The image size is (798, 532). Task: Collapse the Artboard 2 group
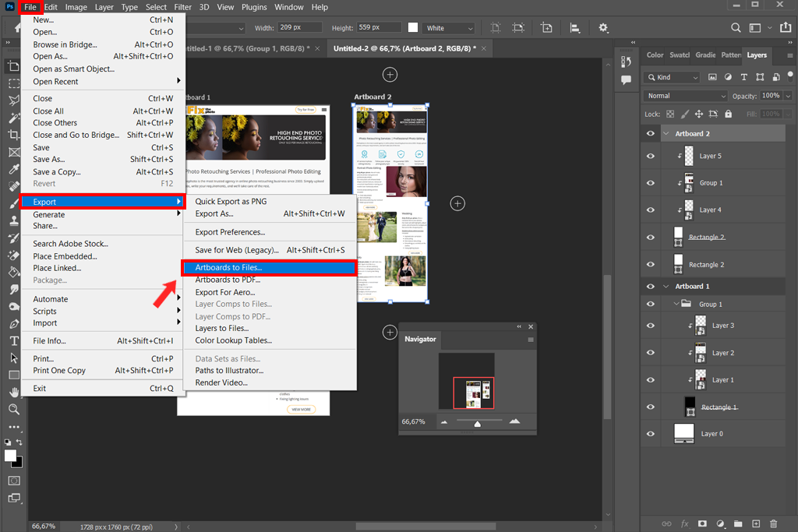666,133
